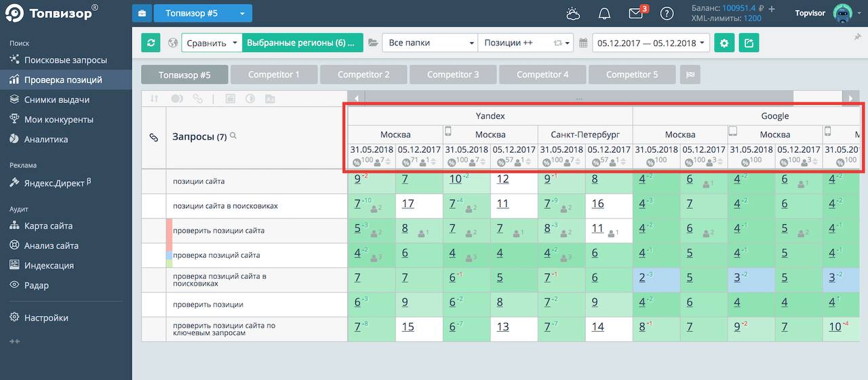Image resolution: width=868 pixels, height=380 pixels.
Task: Click the calendar icon near date range
Action: tap(583, 43)
